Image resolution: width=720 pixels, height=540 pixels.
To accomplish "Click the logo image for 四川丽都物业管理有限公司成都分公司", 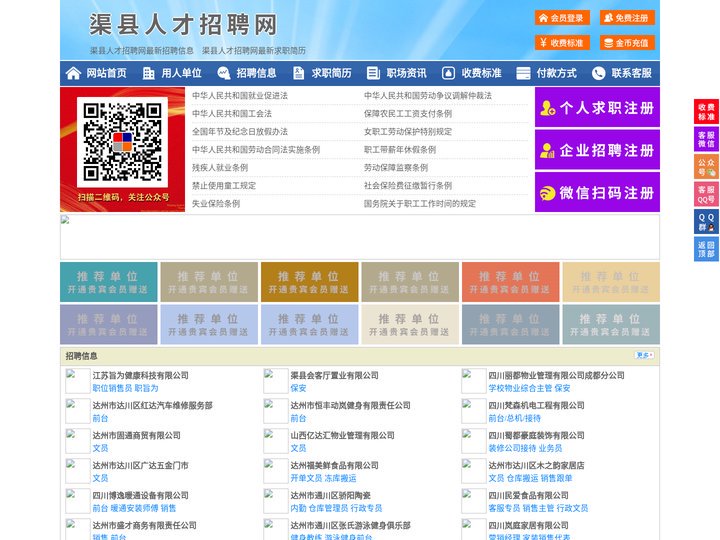I will point(473,381).
